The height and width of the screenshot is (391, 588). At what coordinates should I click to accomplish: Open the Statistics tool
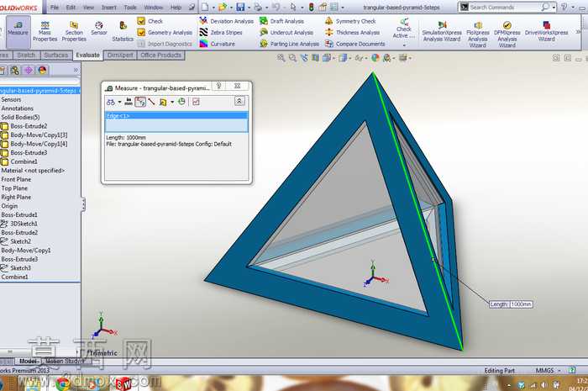click(123, 31)
